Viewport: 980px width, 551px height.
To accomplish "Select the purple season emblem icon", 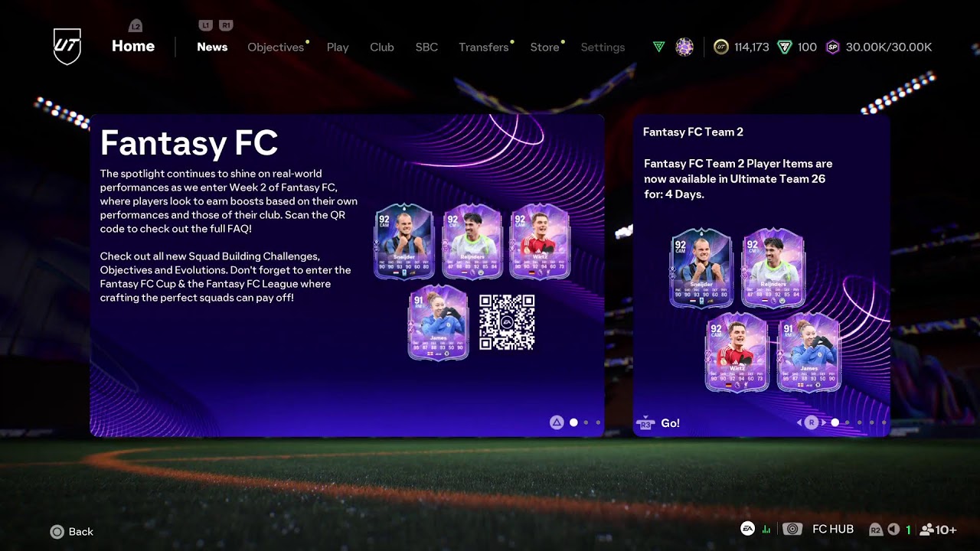I will pos(684,47).
